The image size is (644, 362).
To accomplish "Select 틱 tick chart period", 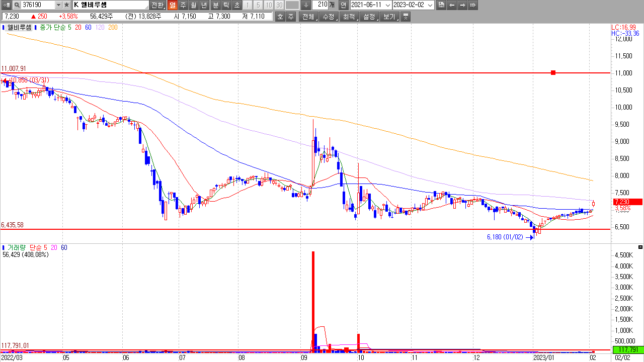I will [x=226, y=5].
